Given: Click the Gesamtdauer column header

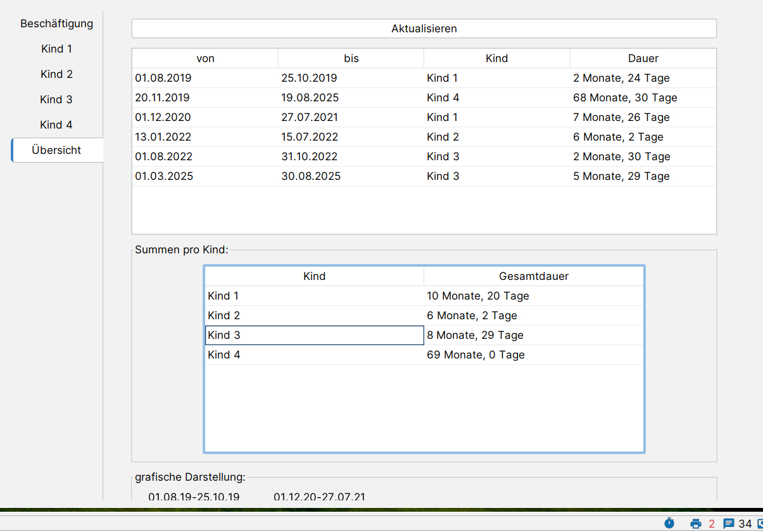Looking at the screenshot, I should [533, 276].
